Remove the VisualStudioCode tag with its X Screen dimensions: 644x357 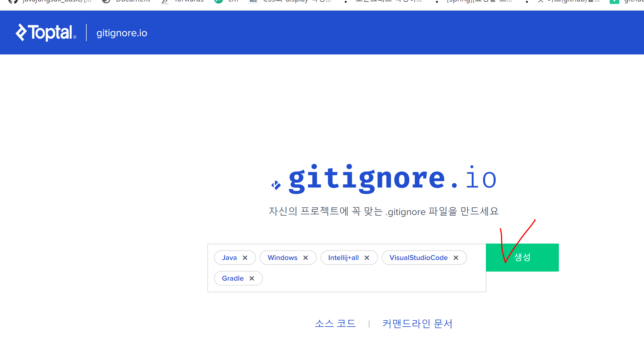click(456, 258)
